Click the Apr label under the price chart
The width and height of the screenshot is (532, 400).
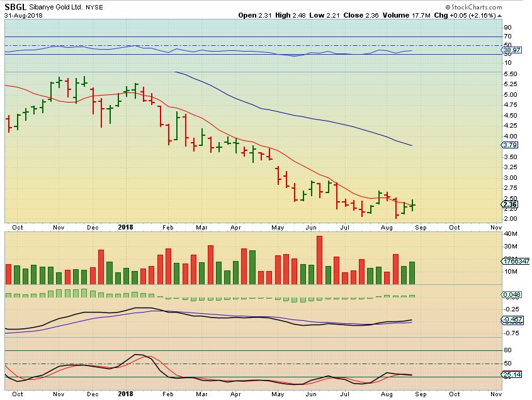tap(235, 227)
